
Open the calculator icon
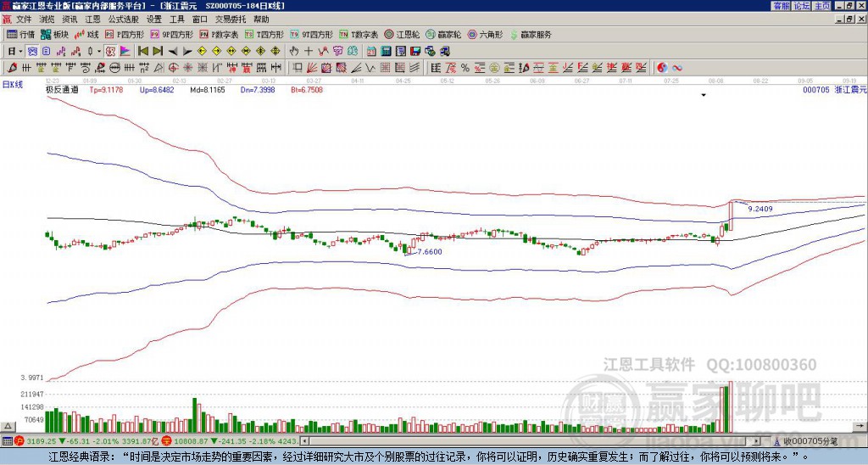[x=386, y=52]
